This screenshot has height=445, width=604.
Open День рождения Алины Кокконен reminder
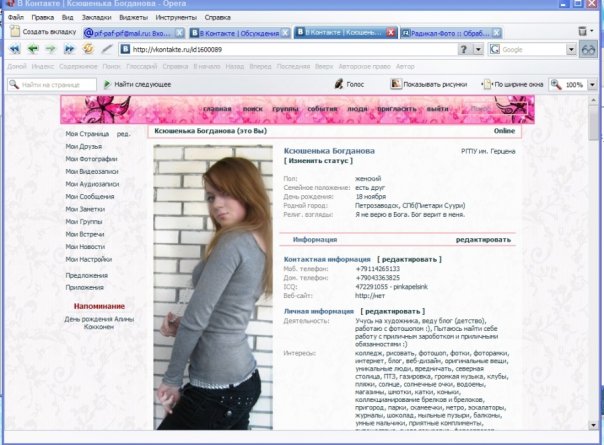[99, 323]
